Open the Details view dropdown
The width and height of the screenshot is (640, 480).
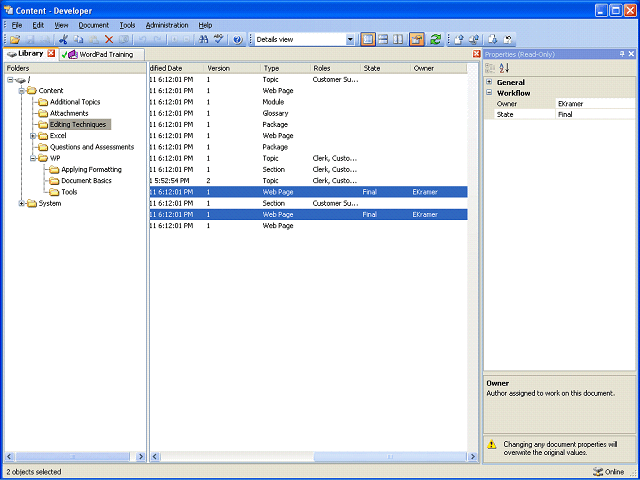(x=350, y=40)
